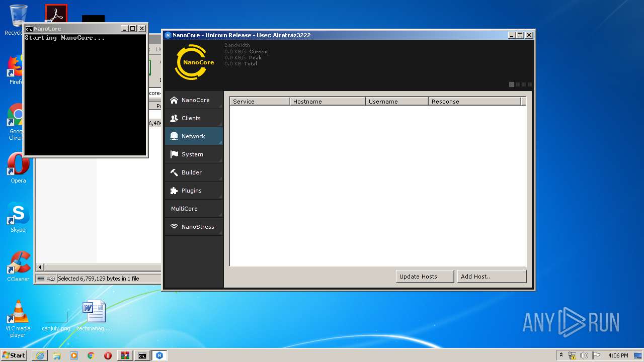
Task: Launch Chrome from the taskbar
Action: click(x=91, y=355)
